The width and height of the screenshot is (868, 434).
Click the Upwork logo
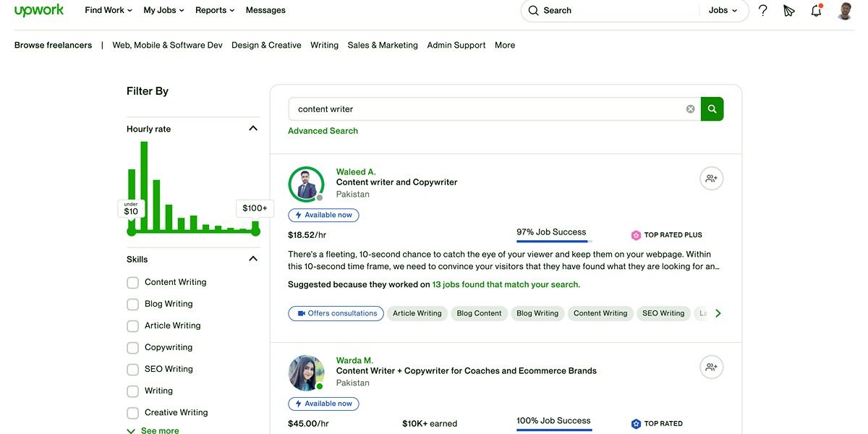click(x=39, y=10)
